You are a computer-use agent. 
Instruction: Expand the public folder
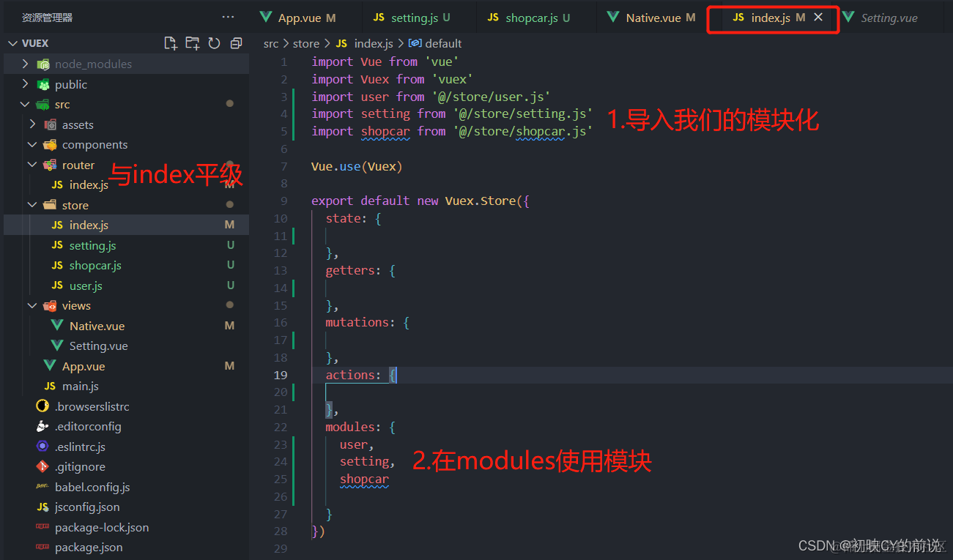pyautogui.click(x=26, y=84)
